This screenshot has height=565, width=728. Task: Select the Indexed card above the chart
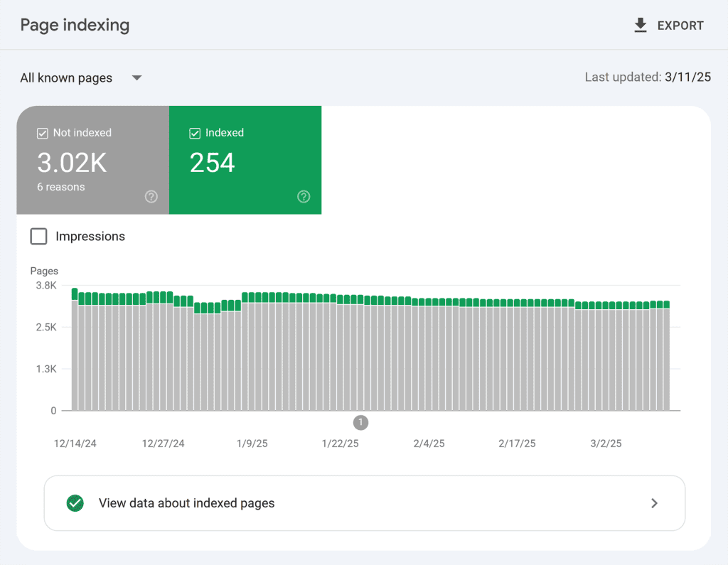pos(245,160)
